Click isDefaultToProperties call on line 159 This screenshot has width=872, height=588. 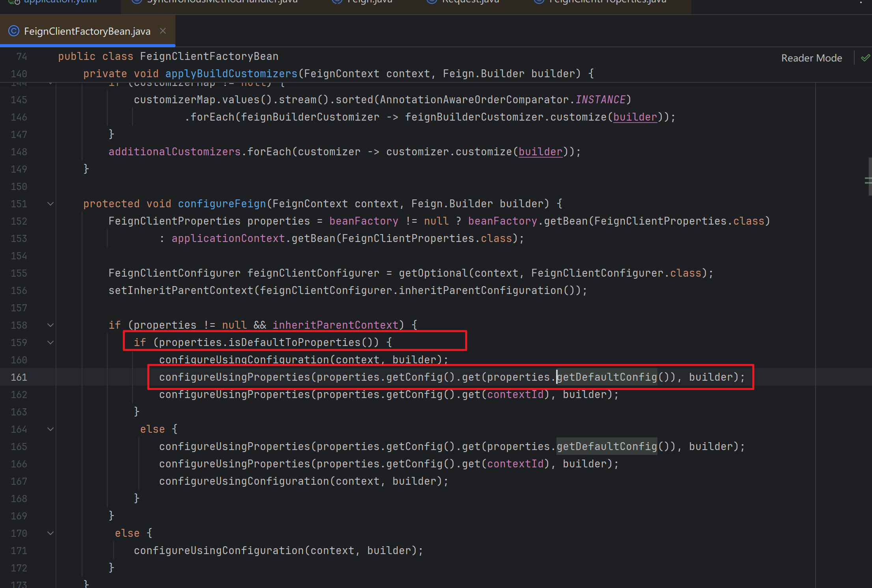point(295,342)
